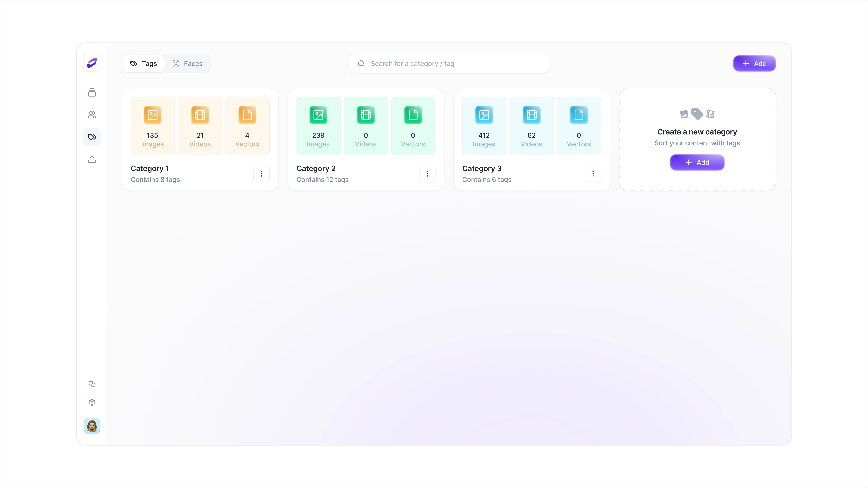
Task: Open the upload sidebar icon
Action: tap(92, 159)
